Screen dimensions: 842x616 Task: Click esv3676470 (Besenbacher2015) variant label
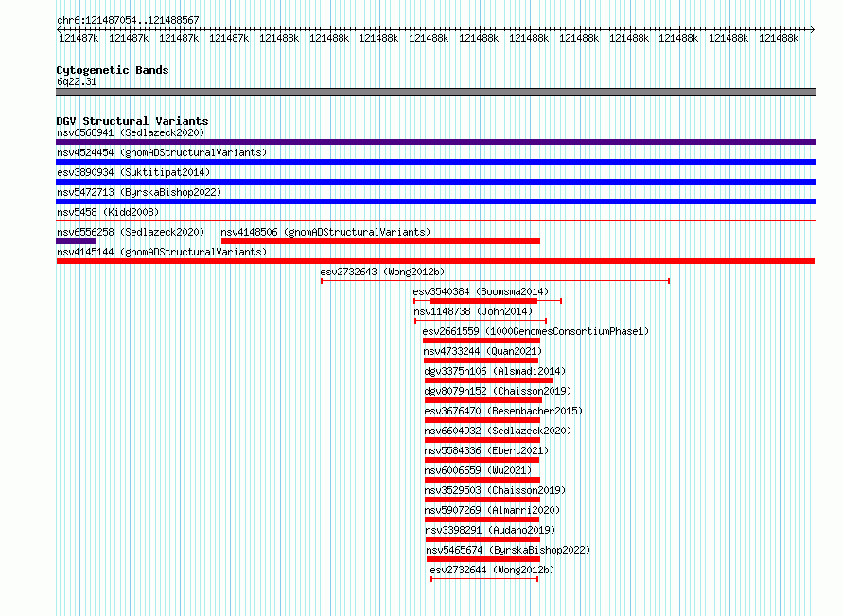pyautogui.click(x=503, y=411)
